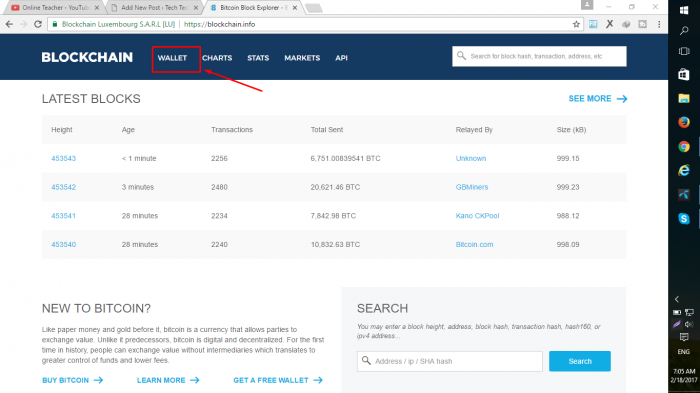Open File Explorer from the taskbar

(683, 98)
